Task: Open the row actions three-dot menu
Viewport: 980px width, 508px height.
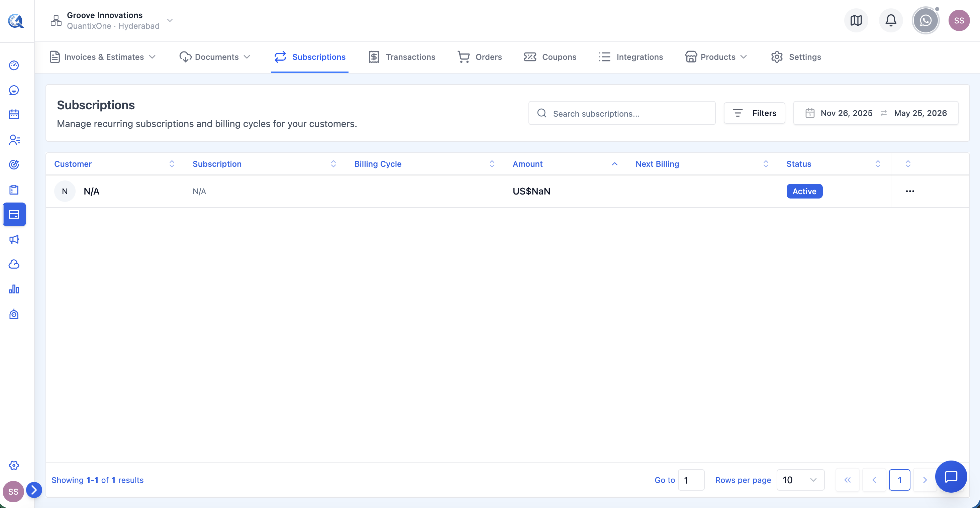Action: pyautogui.click(x=910, y=191)
